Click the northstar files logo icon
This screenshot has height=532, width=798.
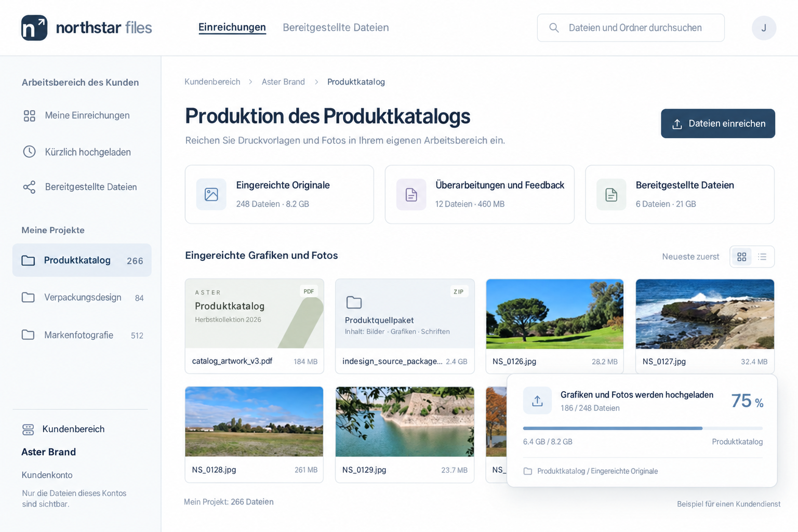coord(34,28)
